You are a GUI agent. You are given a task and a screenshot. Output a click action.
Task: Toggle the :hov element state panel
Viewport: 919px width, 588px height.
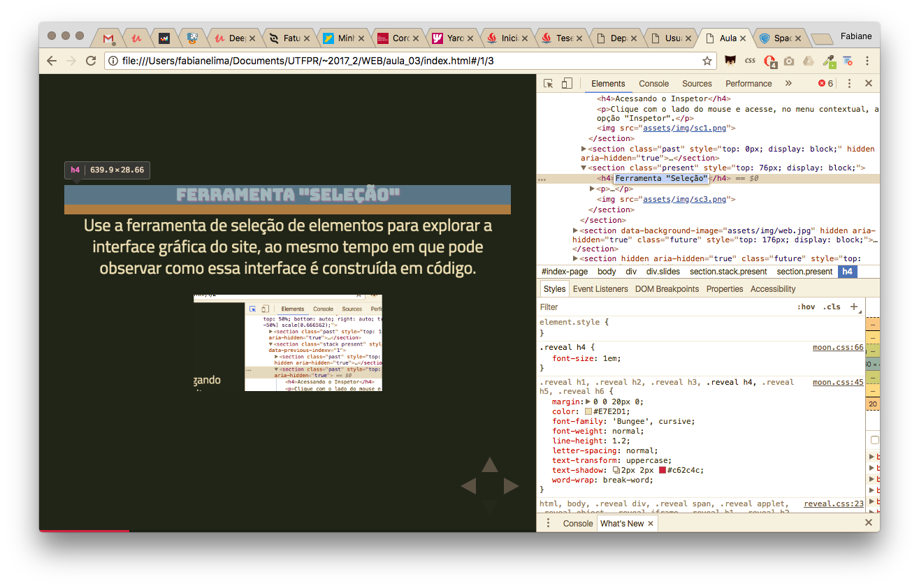[806, 307]
